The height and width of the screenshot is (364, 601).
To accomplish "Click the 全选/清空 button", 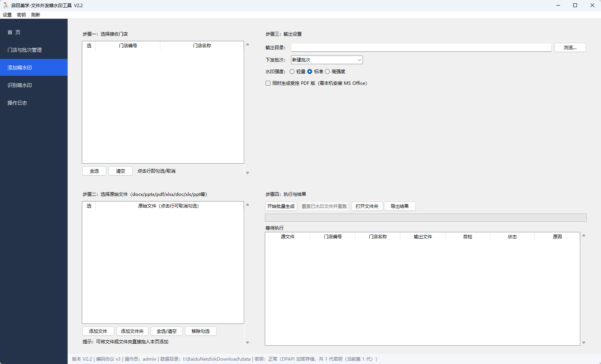I will click(166, 331).
